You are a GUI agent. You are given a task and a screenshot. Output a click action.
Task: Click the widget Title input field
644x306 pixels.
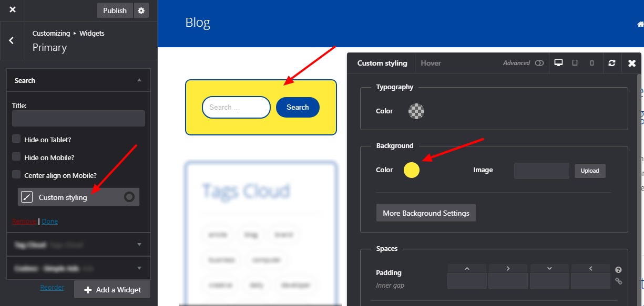(x=78, y=118)
